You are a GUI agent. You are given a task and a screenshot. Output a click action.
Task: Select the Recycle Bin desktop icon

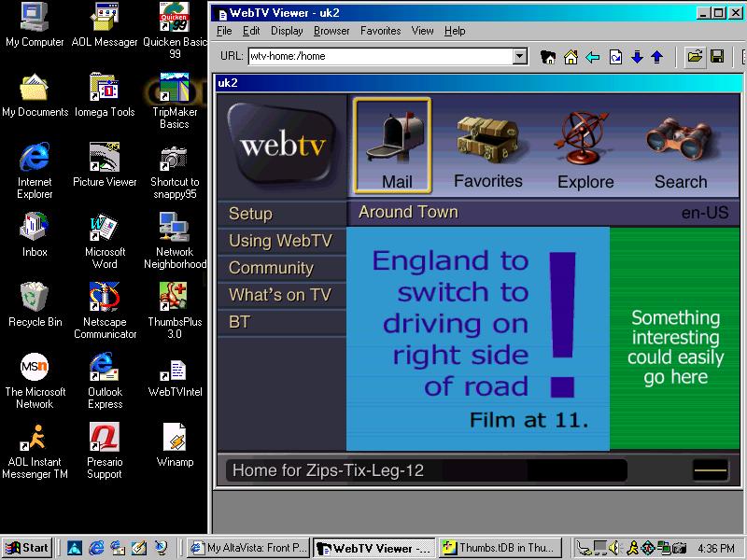coord(35,305)
